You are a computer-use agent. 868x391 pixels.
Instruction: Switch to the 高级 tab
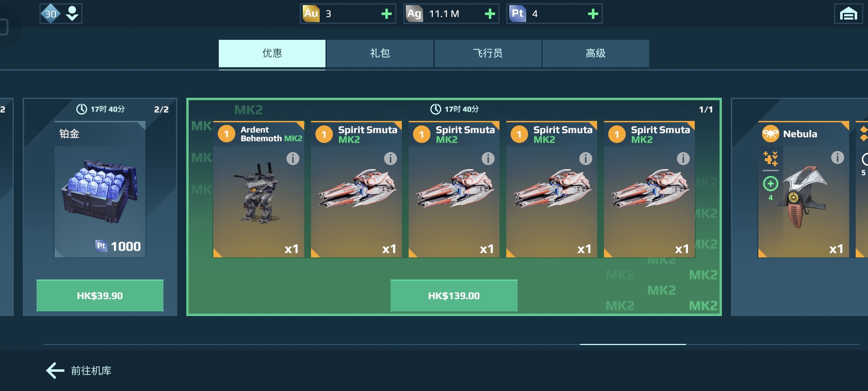click(x=596, y=54)
